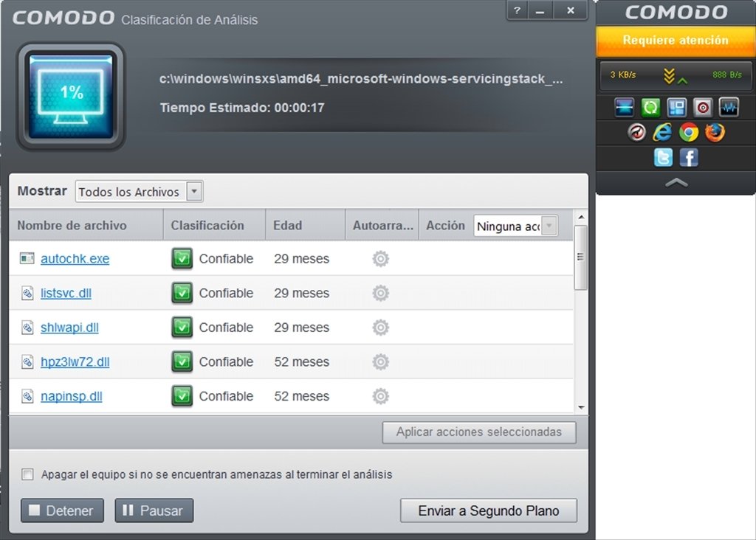The height and width of the screenshot is (540, 756).
Task: Open the Scan icon in the Comodo widget
Action: point(625,107)
